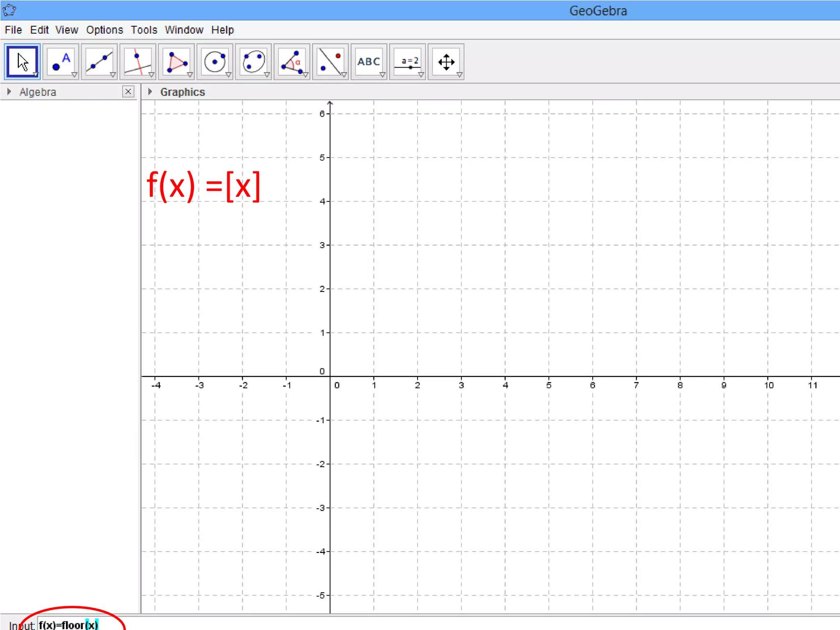Activate Move Graphics View tool
This screenshot has height=630, width=840.
(446, 62)
